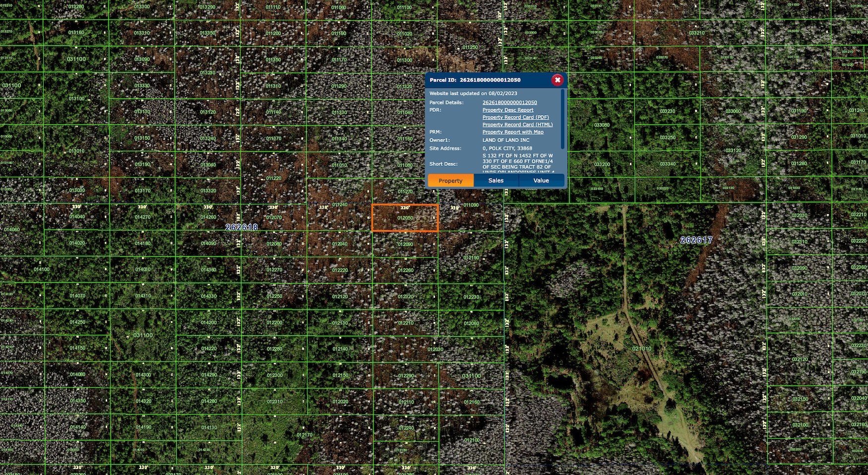868x475 pixels.
Task: Select parcel 012230 on the map
Action: pos(471,297)
